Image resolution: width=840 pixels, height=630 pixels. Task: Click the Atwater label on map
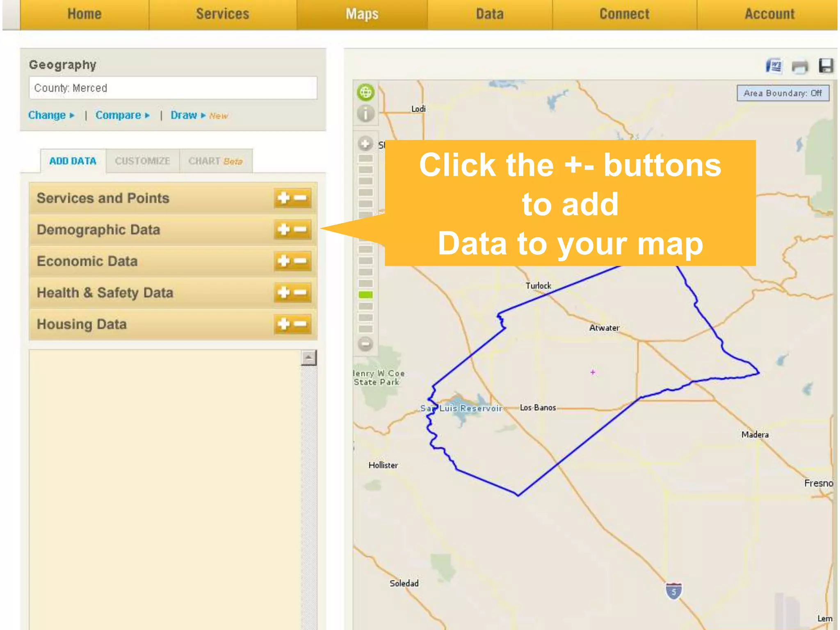[x=604, y=328]
